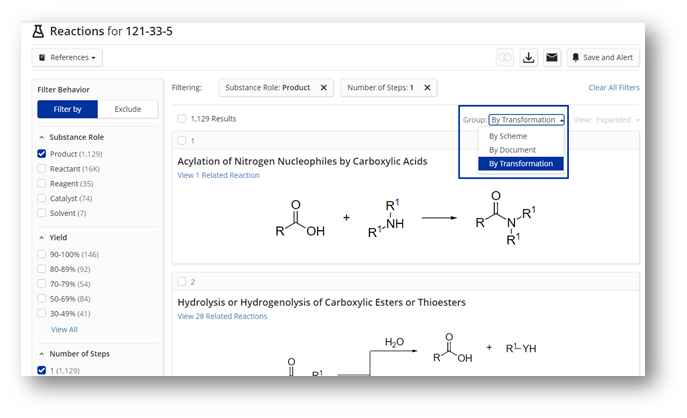This screenshot has width=687, height=418.
Task: Check the Catalyst (74) checkbox
Action: point(42,198)
